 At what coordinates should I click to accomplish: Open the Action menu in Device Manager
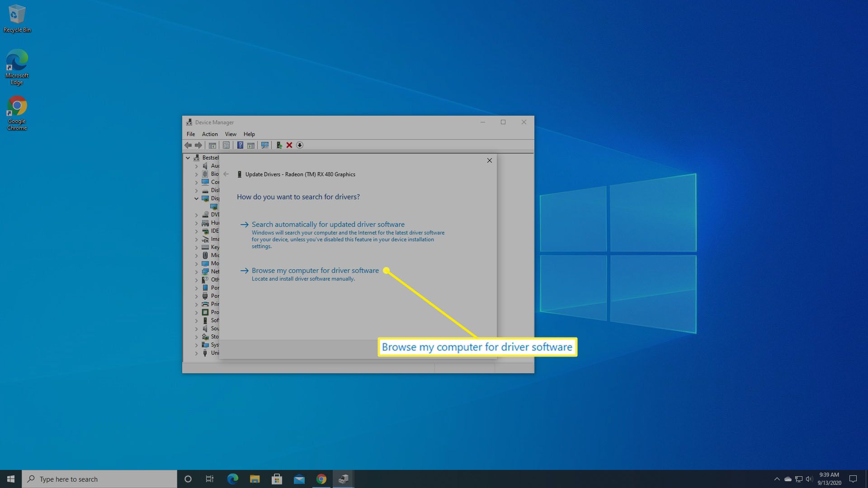pyautogui.click(x=209, y=133)
